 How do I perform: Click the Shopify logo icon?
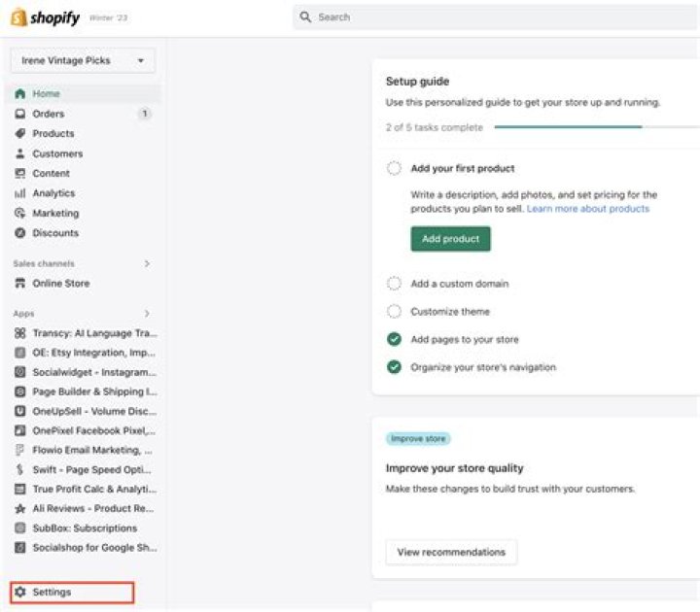18,17
